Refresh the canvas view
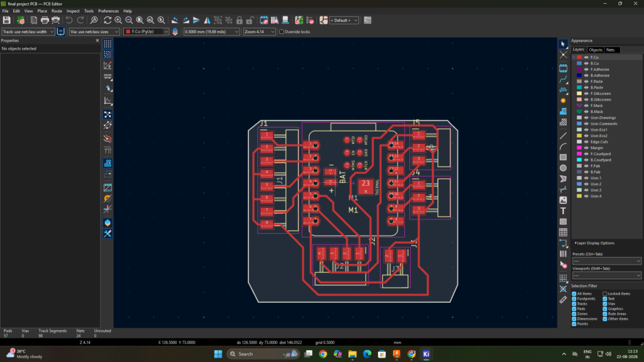The height and width of the screenshot is (362, 644). pos(108,20)
